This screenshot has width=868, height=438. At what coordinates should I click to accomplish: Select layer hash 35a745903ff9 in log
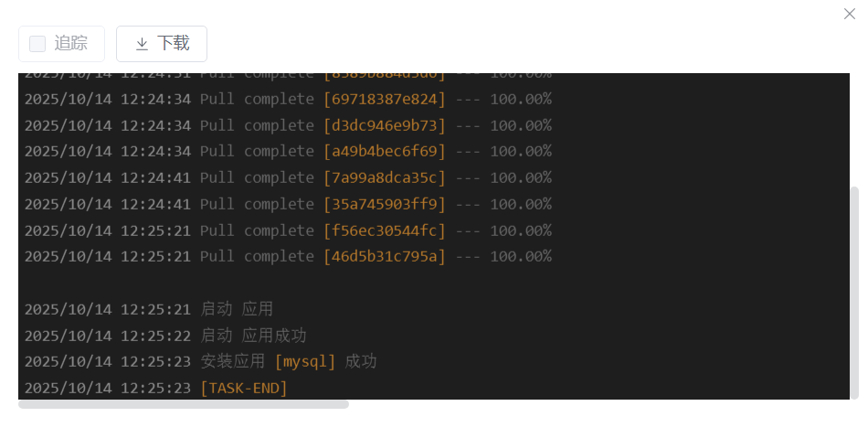pyautogui.click(x=384, y=204)
